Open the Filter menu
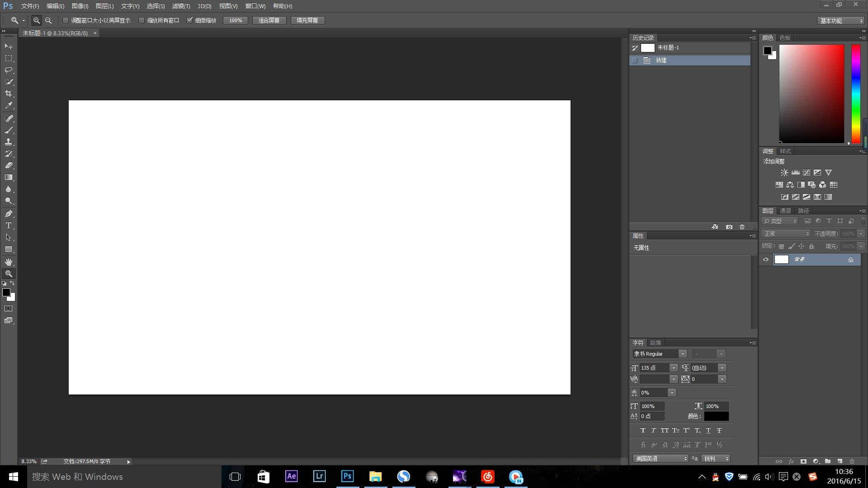Screen dimensions: 868x488 181,6
